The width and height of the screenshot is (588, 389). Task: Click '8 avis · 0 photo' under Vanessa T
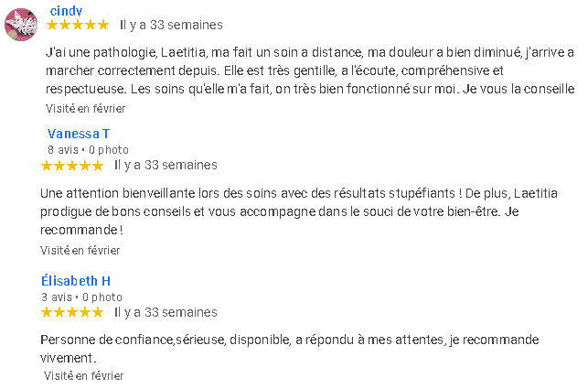point(88,150)
